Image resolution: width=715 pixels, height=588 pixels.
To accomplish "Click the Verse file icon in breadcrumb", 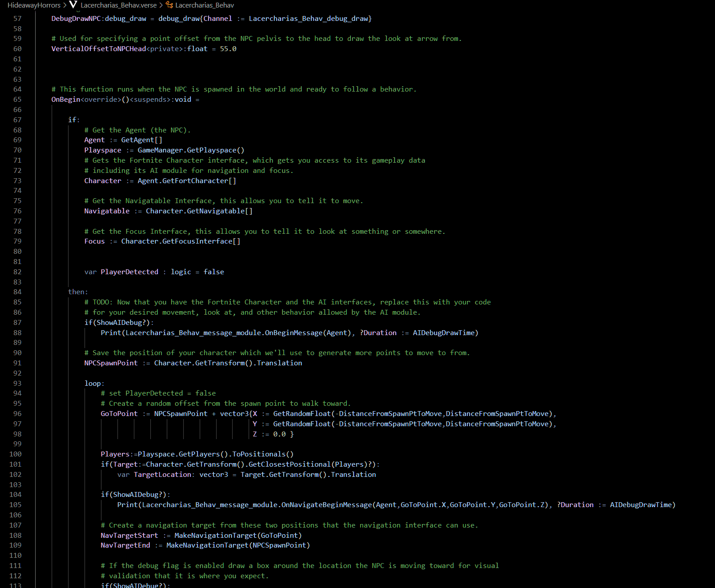I will (73, 5).
